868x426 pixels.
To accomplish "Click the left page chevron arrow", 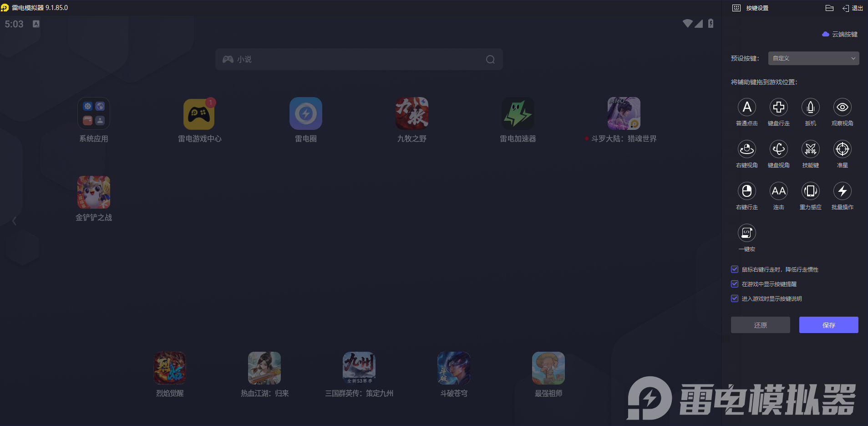I will [15, 221].
